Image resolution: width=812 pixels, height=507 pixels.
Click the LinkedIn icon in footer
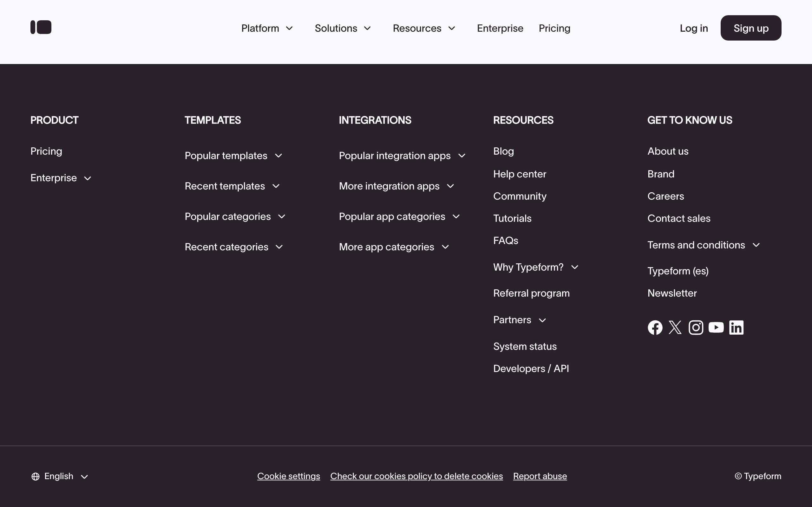(x=736, y=327)
